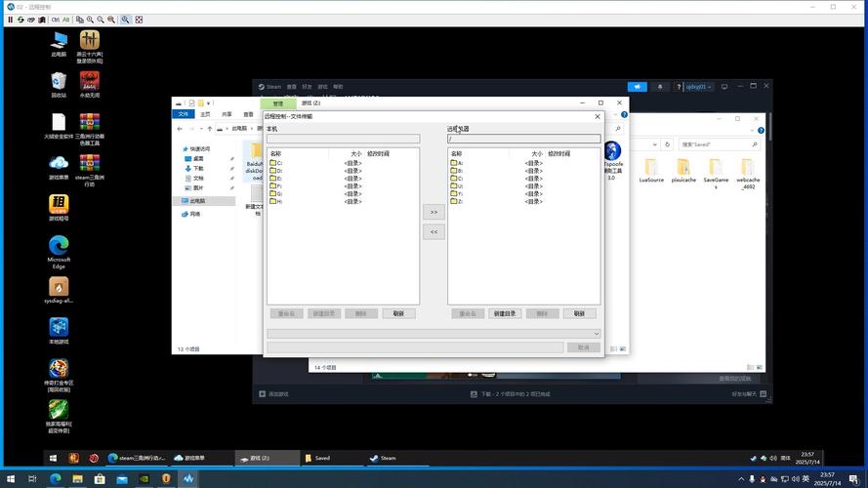
Task: Open File Explorer on the host taskbar
Action: pyautogui.click(x=77, y=479)
